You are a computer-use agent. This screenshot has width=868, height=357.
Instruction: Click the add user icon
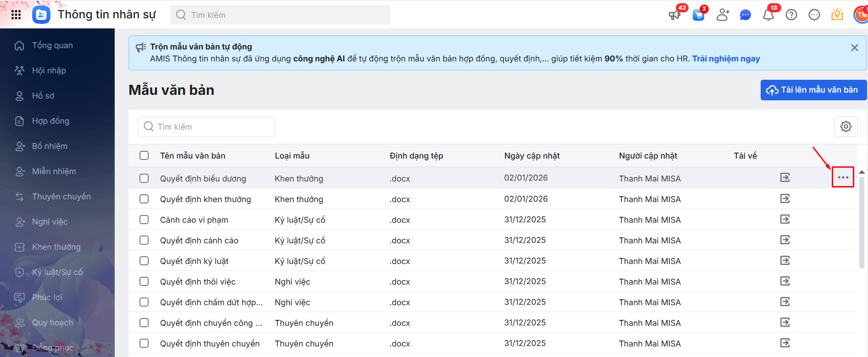coord(723,15)
